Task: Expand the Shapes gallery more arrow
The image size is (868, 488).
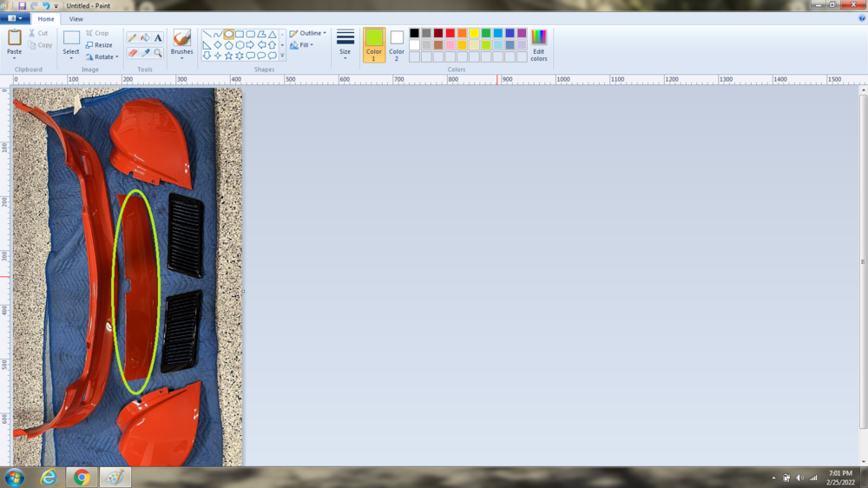Action: pyautogui.click(x=282, y=56)
